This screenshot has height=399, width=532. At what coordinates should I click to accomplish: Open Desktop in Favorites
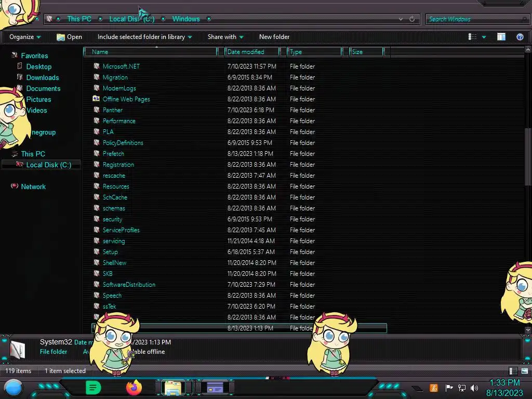38,66
